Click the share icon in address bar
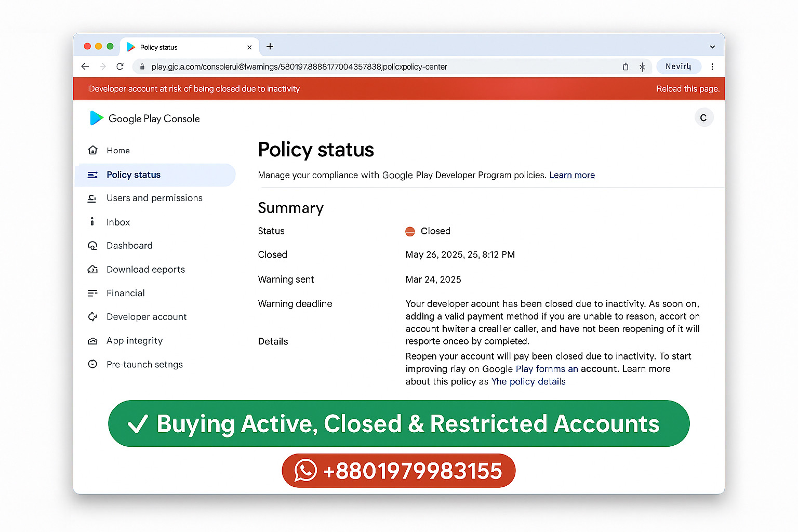The height and width of the screenshot is (532, 798). click(626, 66)
